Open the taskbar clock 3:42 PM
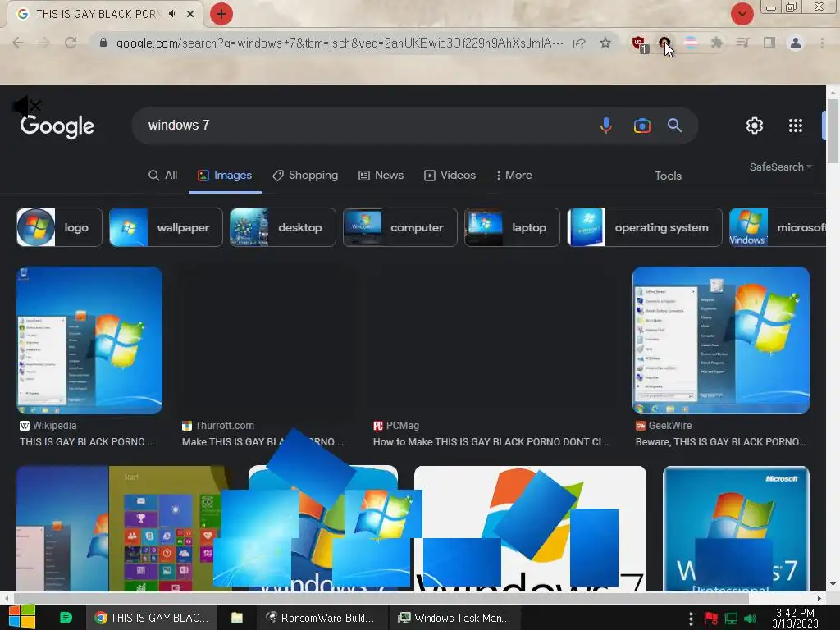This screenshot has width=840, height=630. coord(795,618)
